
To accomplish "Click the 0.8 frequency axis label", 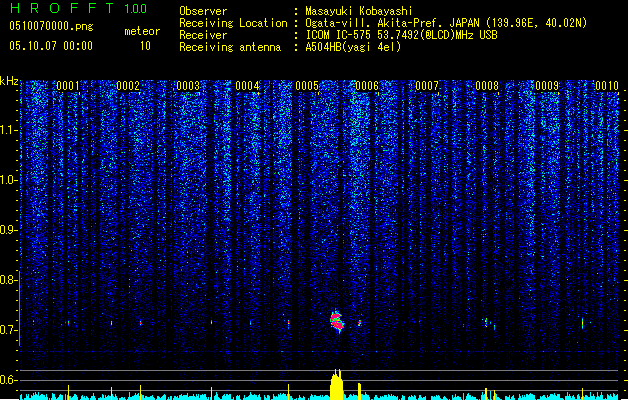I will coord(8,280).
